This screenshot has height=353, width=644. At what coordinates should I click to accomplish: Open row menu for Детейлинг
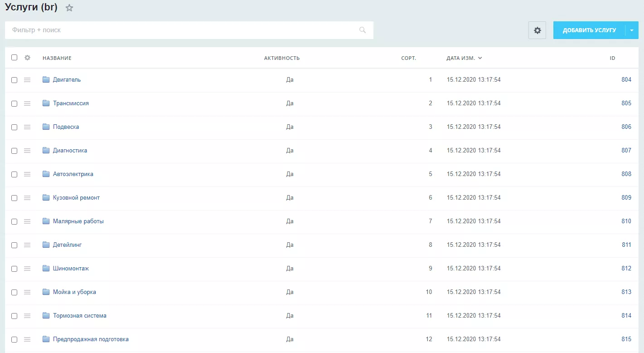27,245
